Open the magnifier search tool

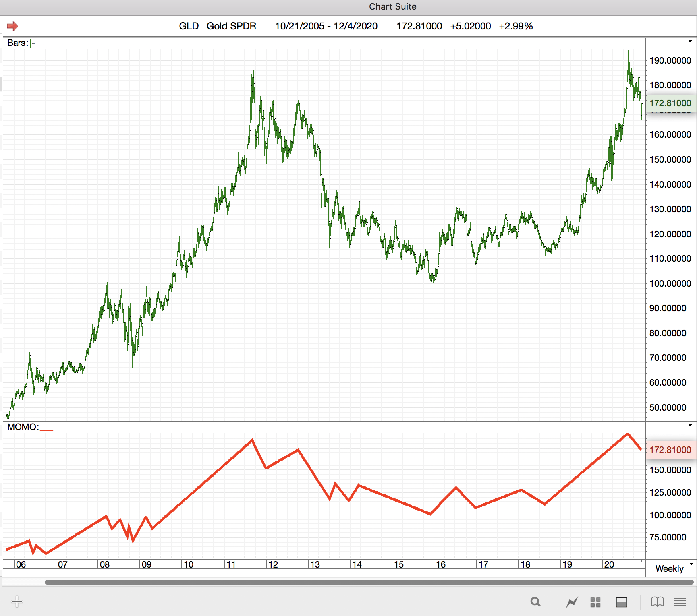[x=535, y=602]
